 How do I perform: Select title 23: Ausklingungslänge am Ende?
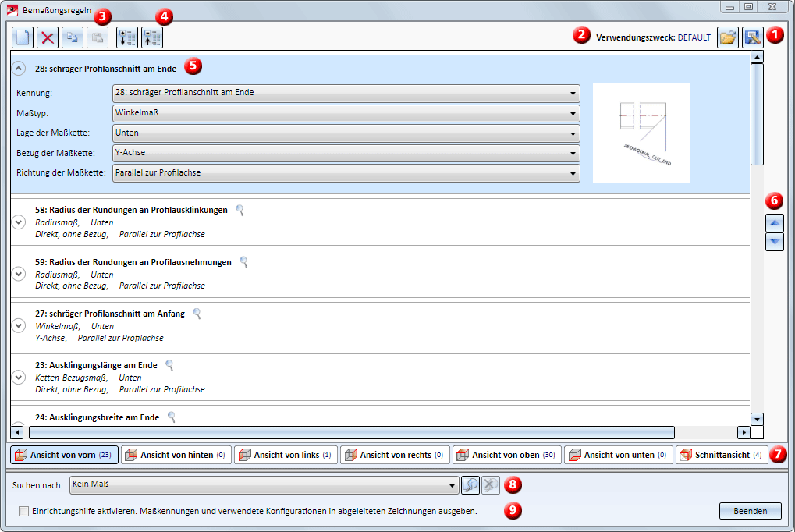(96, 365)
